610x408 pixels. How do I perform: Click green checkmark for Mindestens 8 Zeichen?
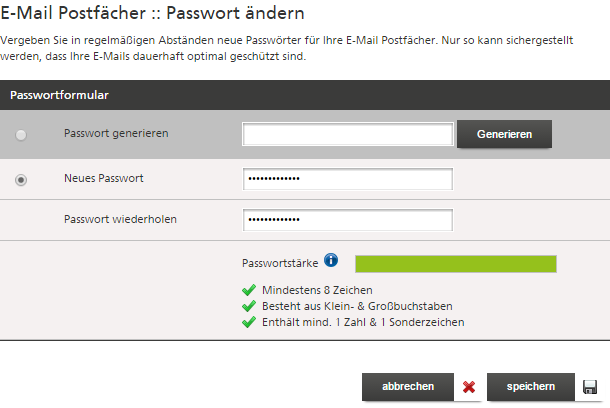(249, 290)
